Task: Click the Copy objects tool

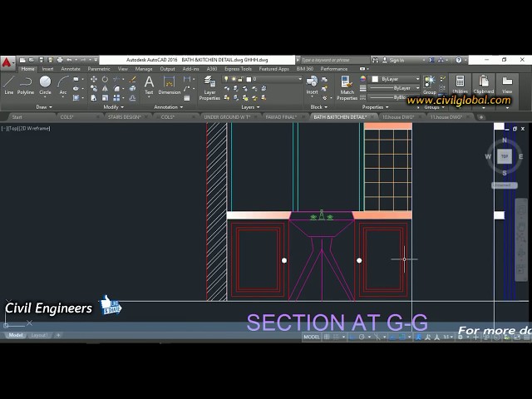Action: [94, 89]
